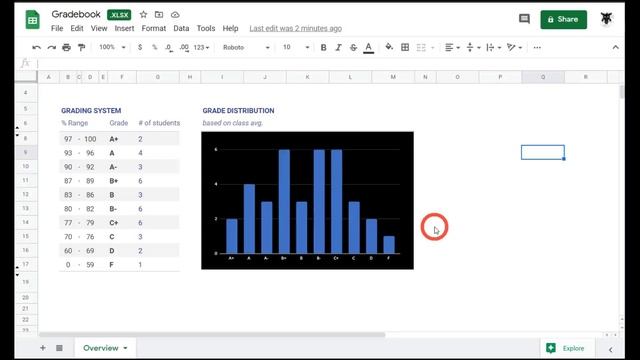The width and height of the screenshot is (640, 360).
Task: Click the Undo icon
Action: point(36,48)
